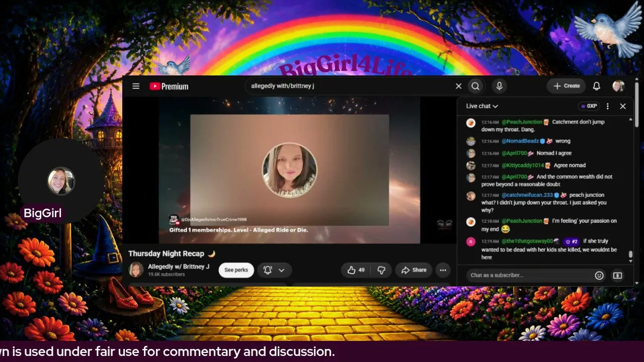644x362 pixels.
Task: Start voice search with the microphone
Action: coord(499,86)
